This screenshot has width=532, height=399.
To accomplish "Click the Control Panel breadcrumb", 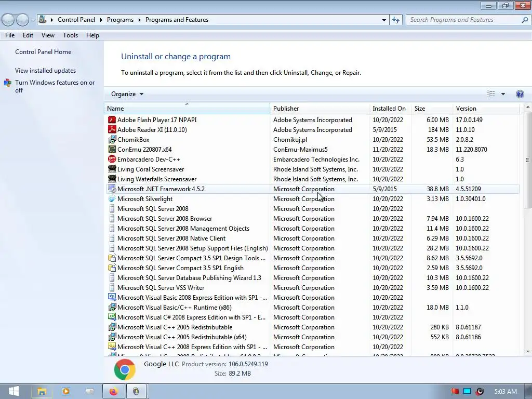I will (76, 20).
